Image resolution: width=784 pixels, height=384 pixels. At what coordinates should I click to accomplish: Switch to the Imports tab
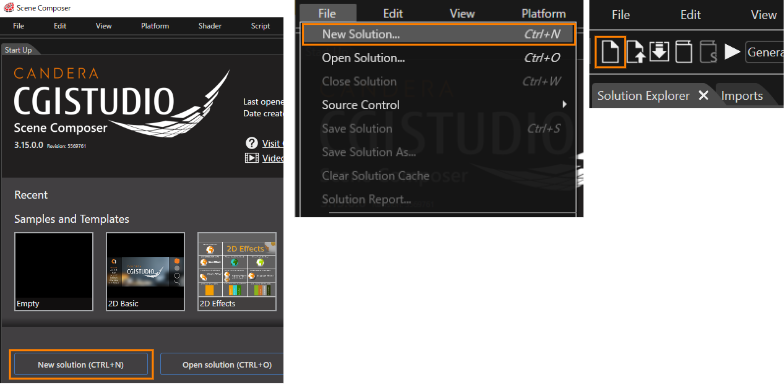tap(742, 96)
